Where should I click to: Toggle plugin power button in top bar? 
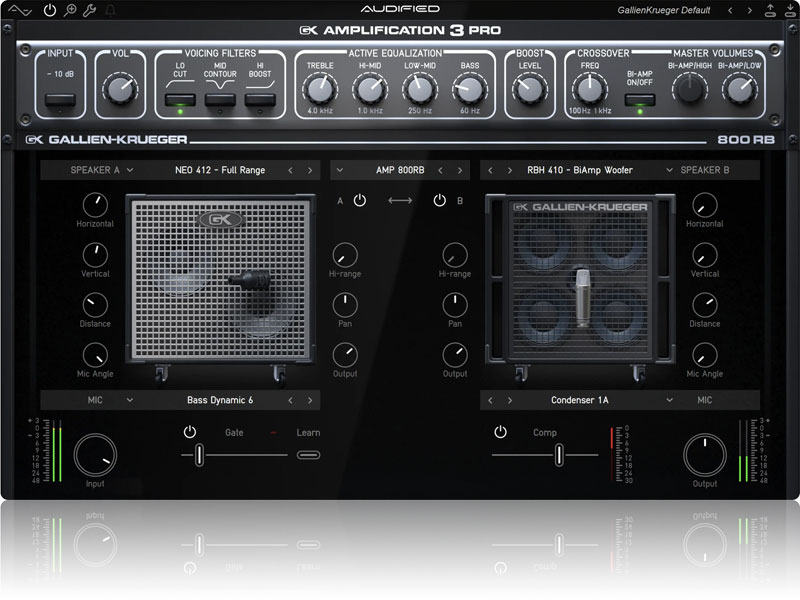pyautogui.click(x=49, y=10)
